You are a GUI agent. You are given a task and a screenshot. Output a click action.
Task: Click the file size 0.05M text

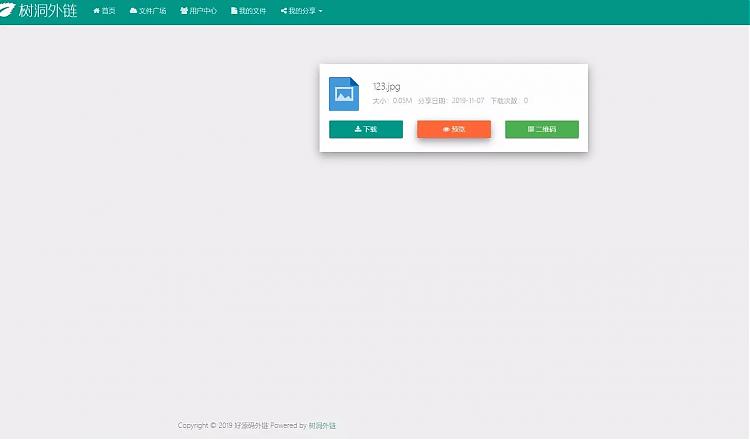[x=392, y=100]
